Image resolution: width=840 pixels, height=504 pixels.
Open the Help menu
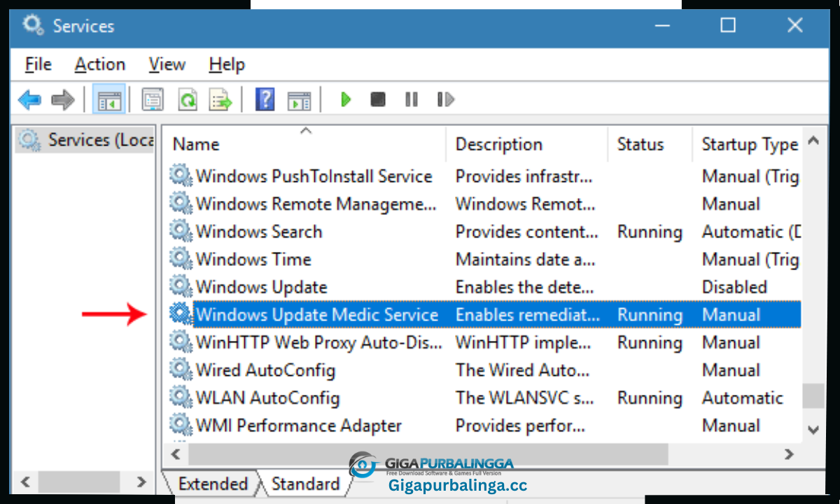click(227, 64)
